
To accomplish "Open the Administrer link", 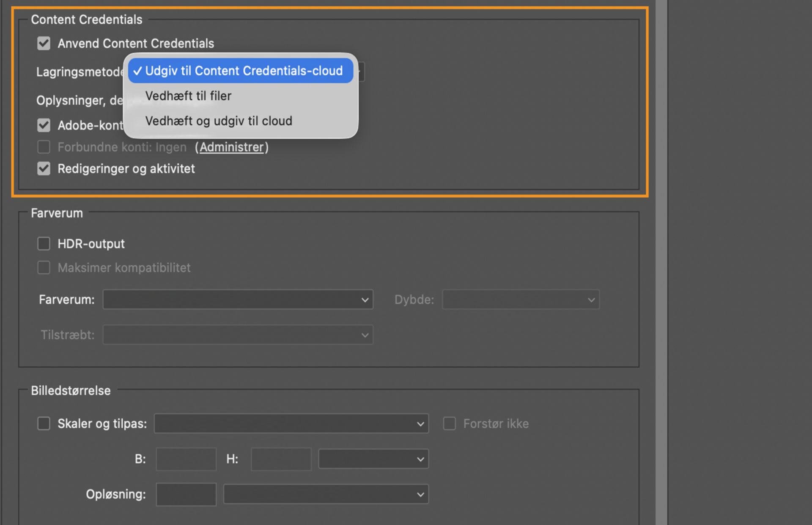I will [231, 147].
